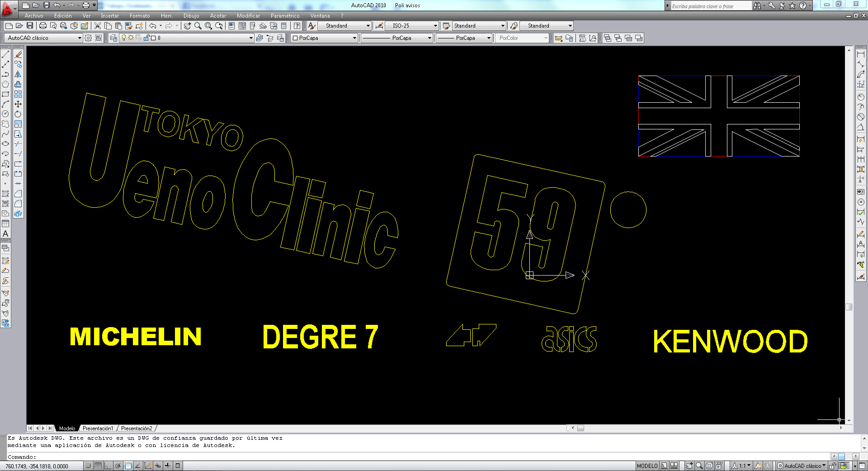Image resolution: width=868 pixels, height=471 pixels.
Task: Select the Erase tool in Modify toolbar
Action: 18,54
